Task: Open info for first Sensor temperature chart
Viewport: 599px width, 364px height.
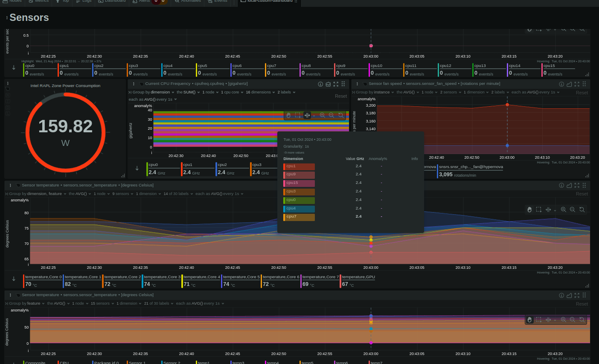Action: [561, 185]
